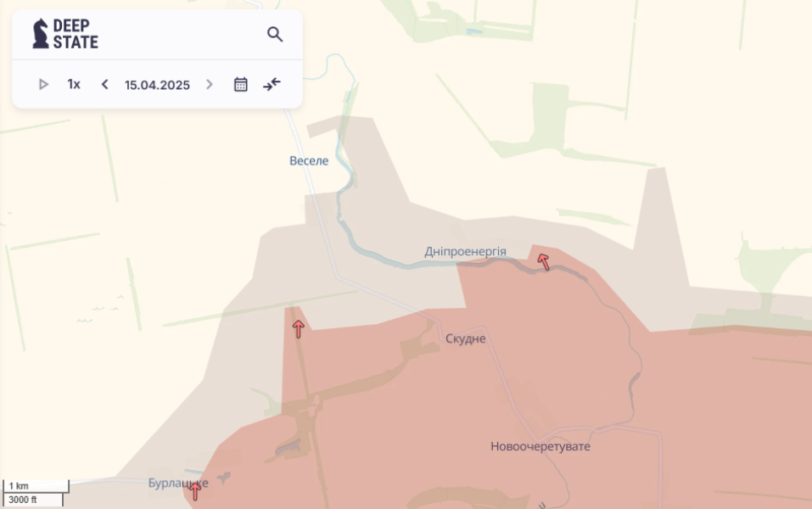
Task: Open the calendar date picker
Action: pos(241,84)
